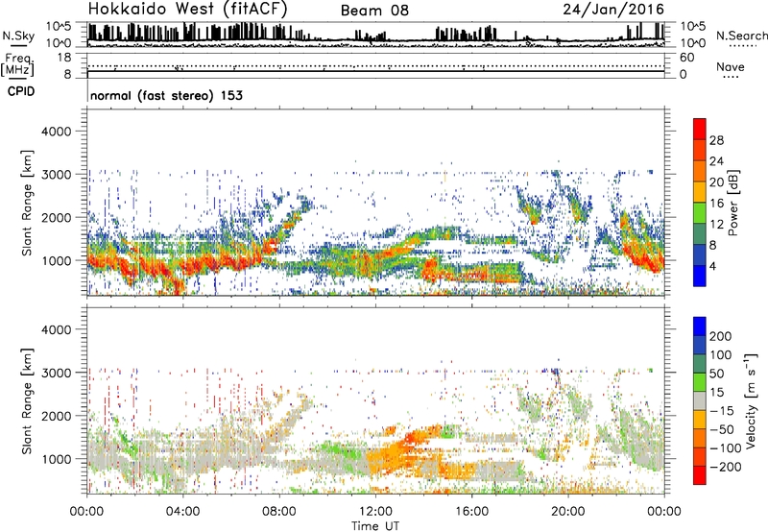
Task: Click the '18' tick on the frequency axis
Action: [64, 58]
